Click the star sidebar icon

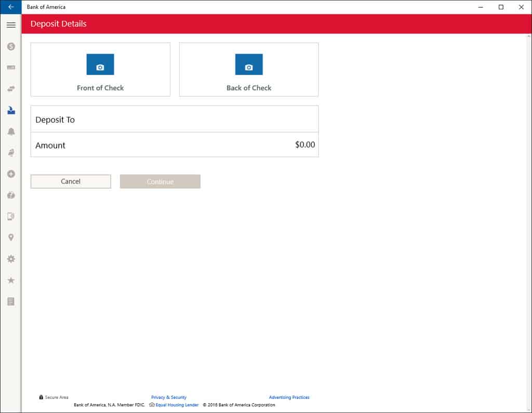11,280
